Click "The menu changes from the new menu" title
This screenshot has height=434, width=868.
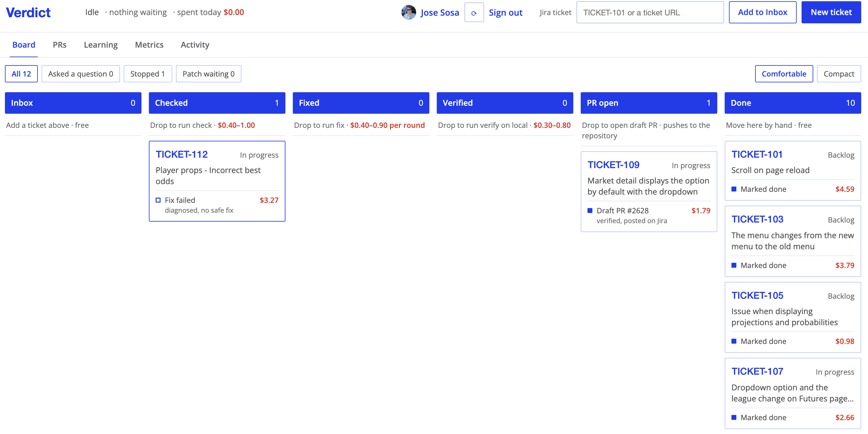pos(792,241)
